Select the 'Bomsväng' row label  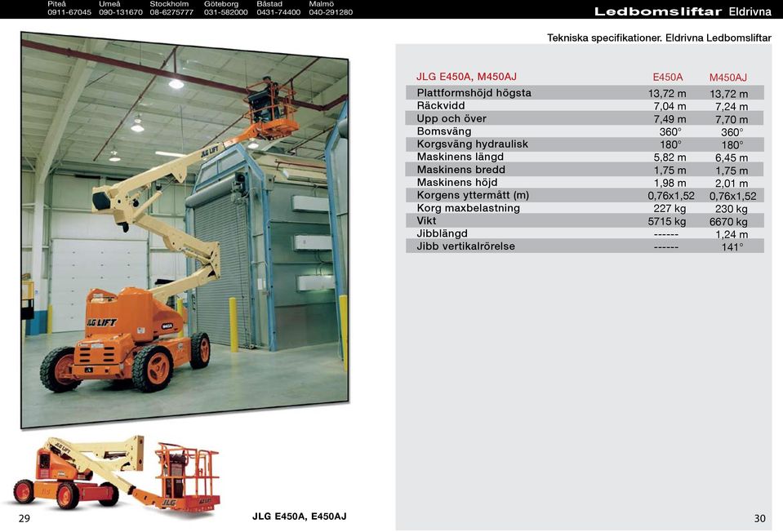[444, 131]
